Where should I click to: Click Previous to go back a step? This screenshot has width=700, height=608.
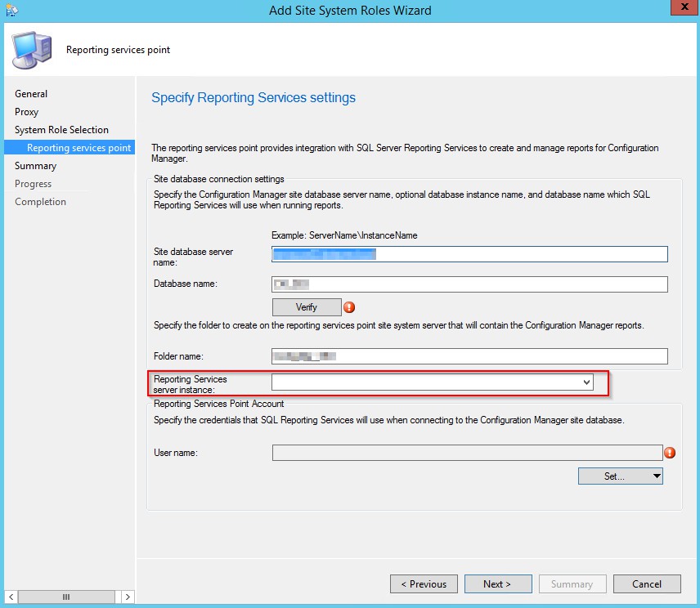click(x=424, y=583)
